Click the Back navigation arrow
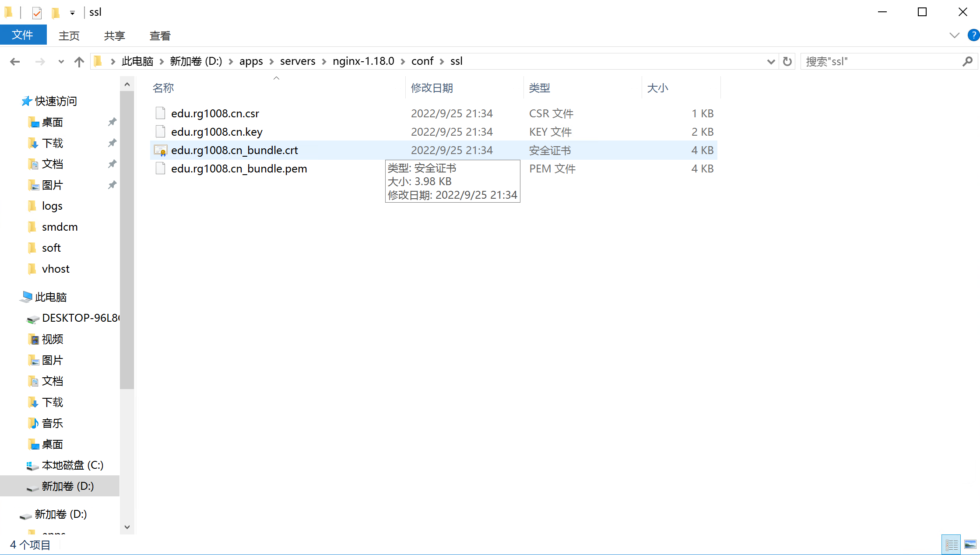Image resolution: width=980 pixels, height=555 pixels. [x=15, y=62]
